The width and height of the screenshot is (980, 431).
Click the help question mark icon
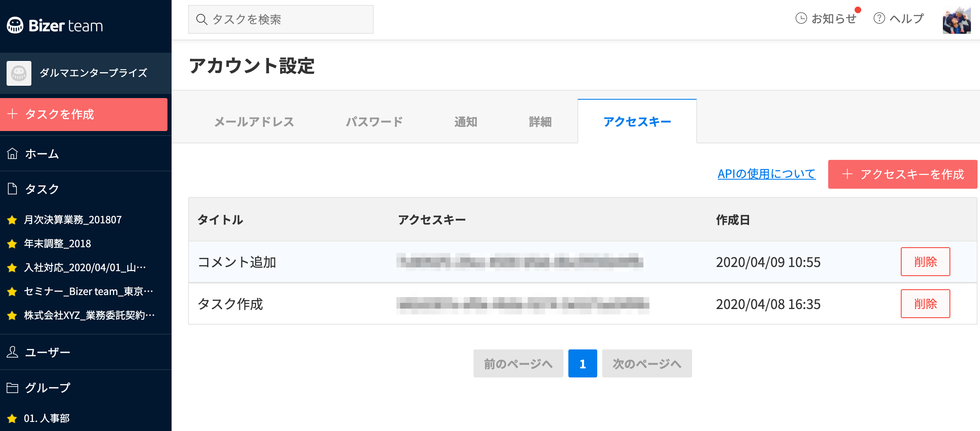(x=879, y=19)
